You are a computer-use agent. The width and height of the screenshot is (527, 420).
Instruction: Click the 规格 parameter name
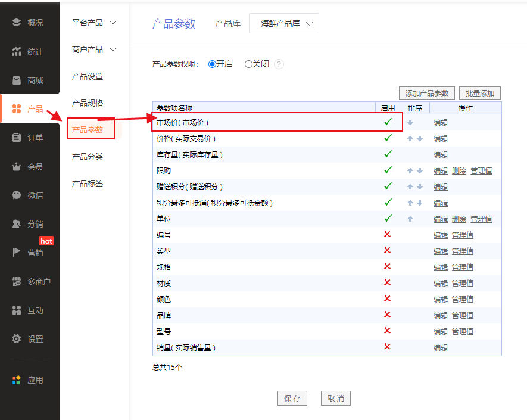pyautogui.click(x=164, y=267)
